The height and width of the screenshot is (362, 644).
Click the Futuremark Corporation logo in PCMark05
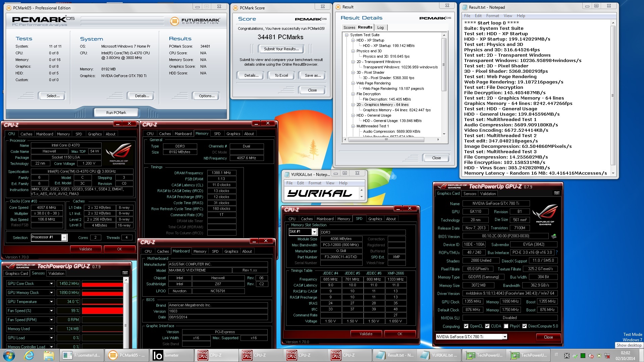(x=195, y=21)
